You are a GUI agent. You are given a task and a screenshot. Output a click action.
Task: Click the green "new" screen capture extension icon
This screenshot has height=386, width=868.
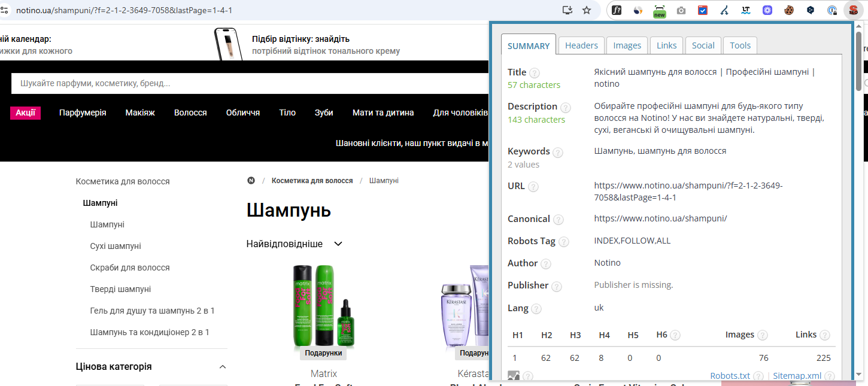[659, 10]
